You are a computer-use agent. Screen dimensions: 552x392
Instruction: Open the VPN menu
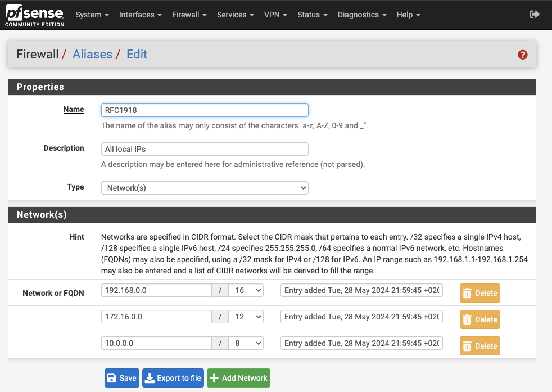(x=275, y=15)
